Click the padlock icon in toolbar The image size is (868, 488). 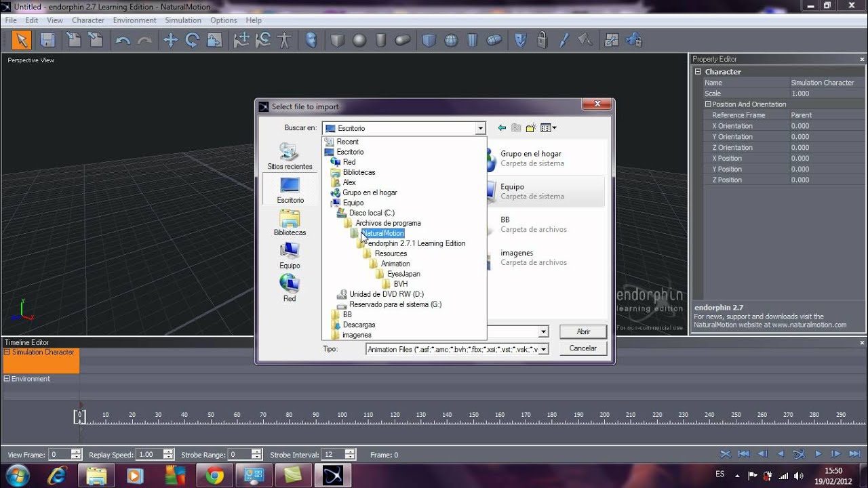pyautogui.click(x=542, y=41)
